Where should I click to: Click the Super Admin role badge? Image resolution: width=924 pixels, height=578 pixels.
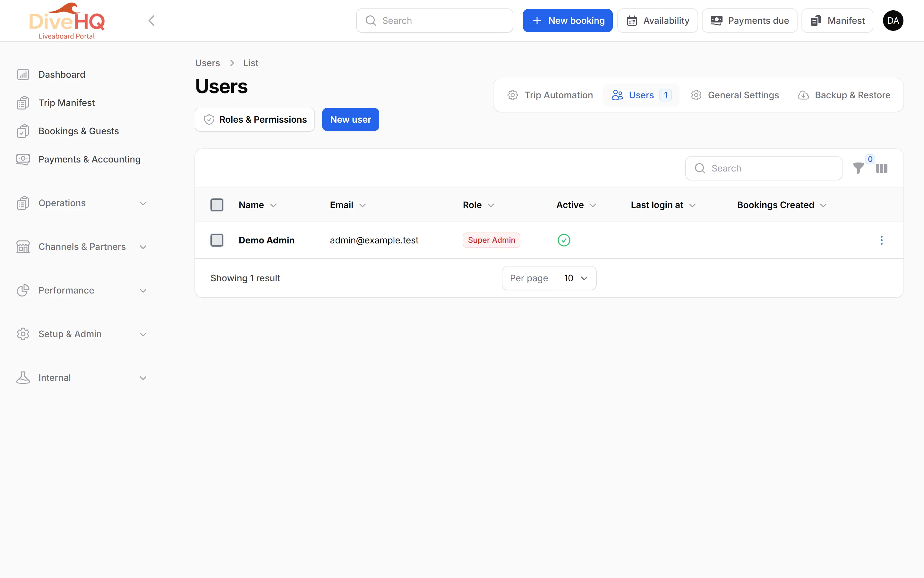coord(492,240)
